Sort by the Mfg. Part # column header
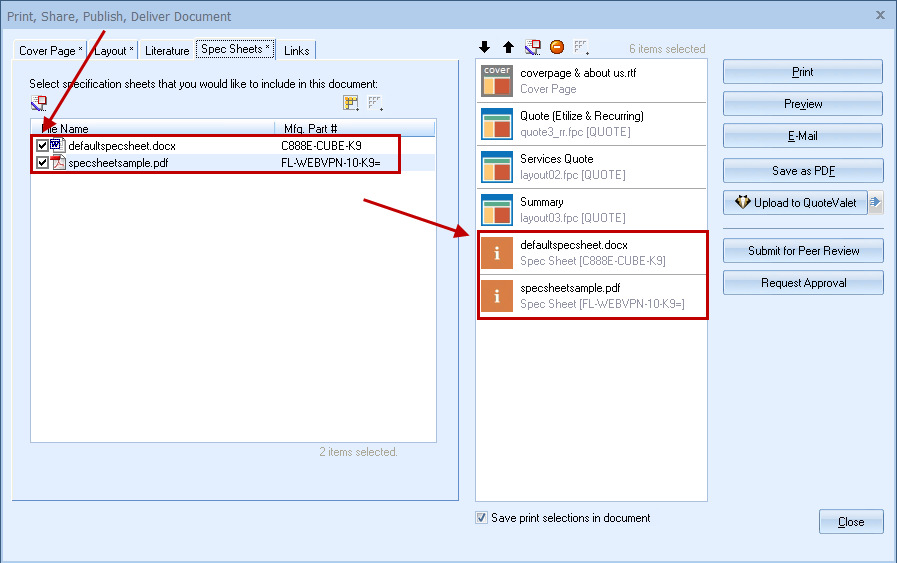897x563 pixels. coord(355,128)
